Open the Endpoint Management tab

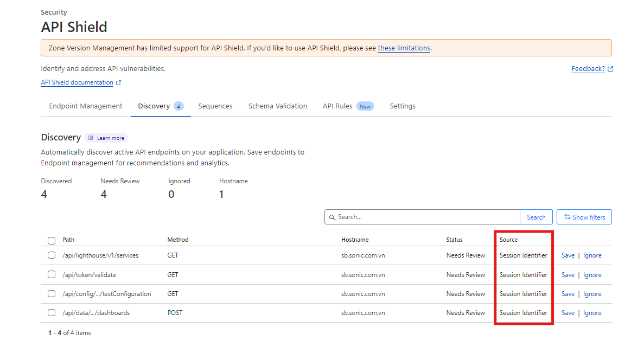tap(86, 106)
